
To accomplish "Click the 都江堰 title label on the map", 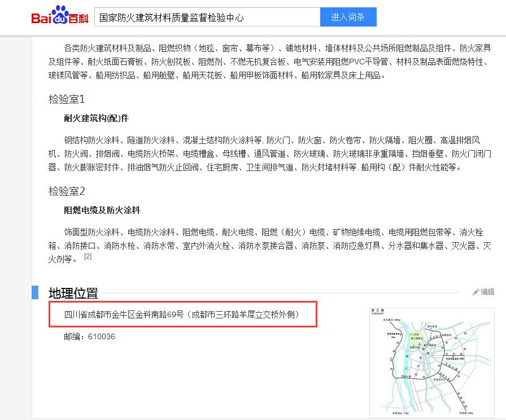I will click(x=377, y=311).
